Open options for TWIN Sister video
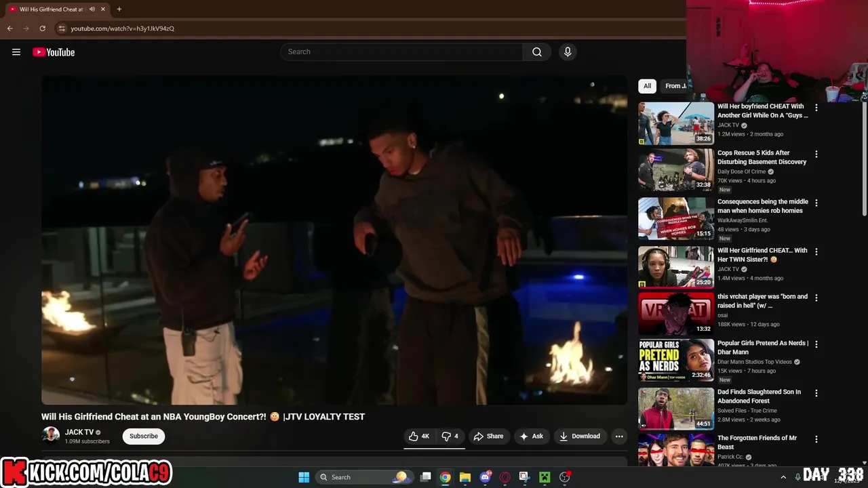 816,251
